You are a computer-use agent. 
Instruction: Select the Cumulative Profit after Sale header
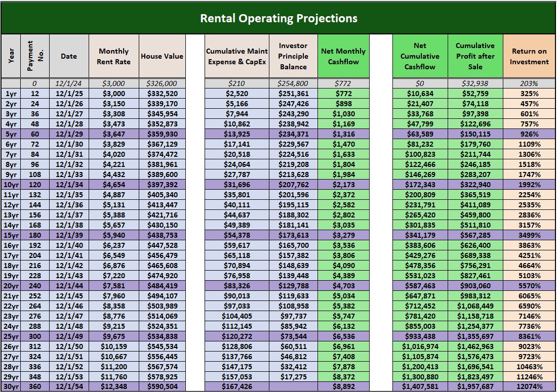474,56
